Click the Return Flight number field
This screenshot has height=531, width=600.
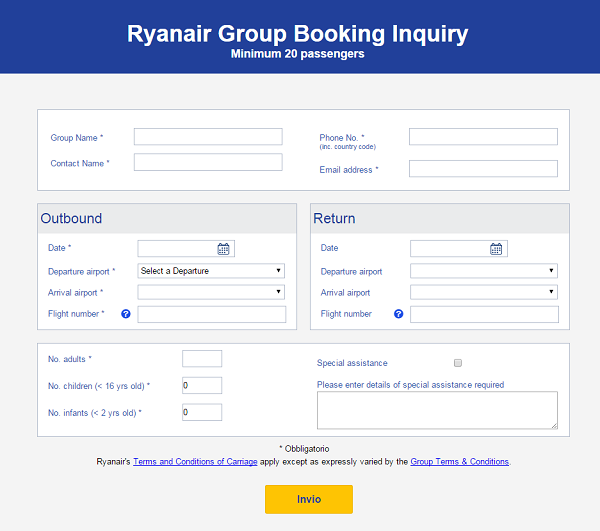(x=484, y=314)
